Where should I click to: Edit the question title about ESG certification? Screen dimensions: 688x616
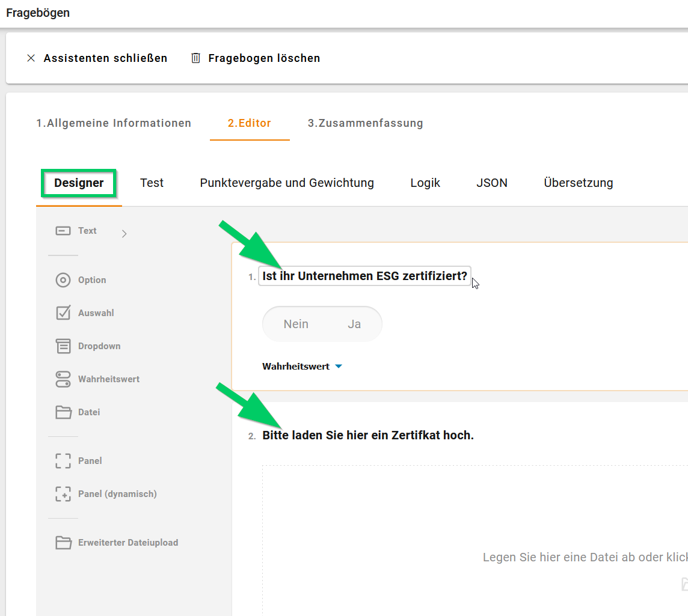point(364,276)
